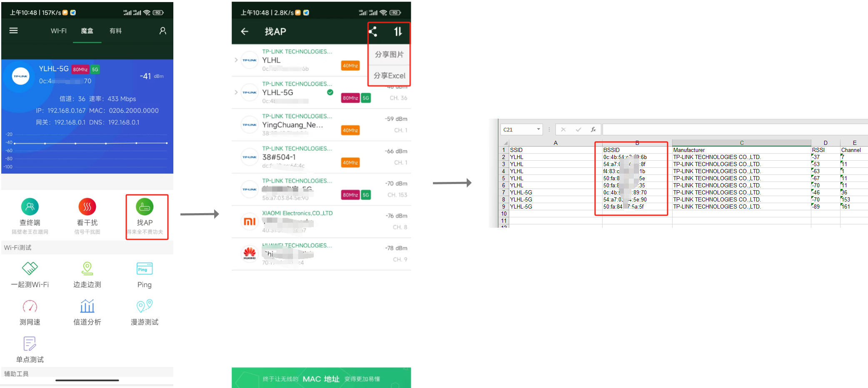Click the RSSI header cell
The width and height of the screenshot is (868, 388).
(x=825, y=150)
